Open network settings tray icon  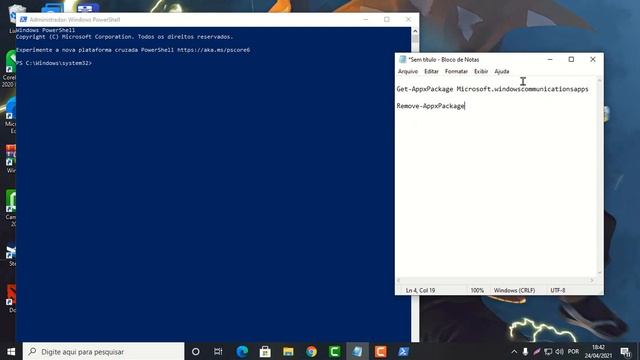pyautogui.click(x=548, y=351)
